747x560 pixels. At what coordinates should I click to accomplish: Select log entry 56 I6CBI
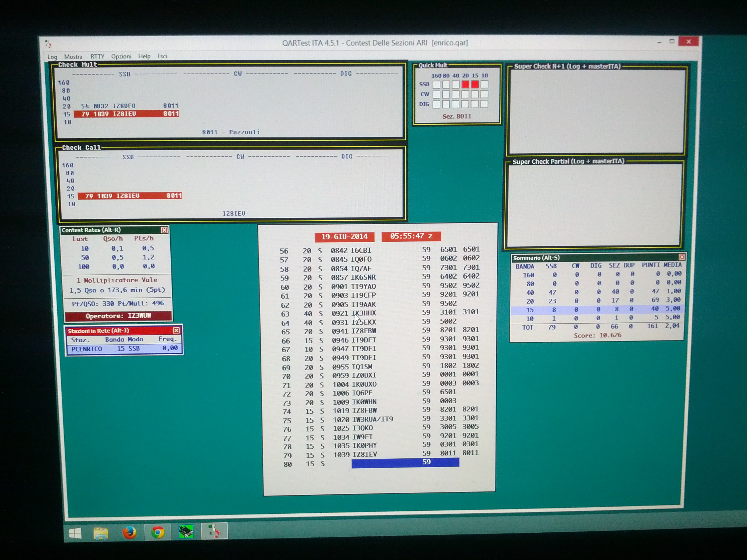click(379, 250)
